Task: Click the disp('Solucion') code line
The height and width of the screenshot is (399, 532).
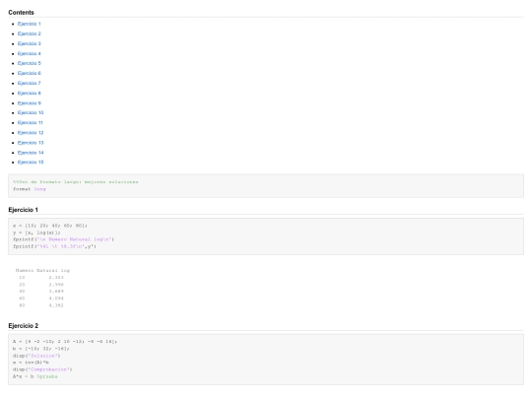Action: [36, 356]
